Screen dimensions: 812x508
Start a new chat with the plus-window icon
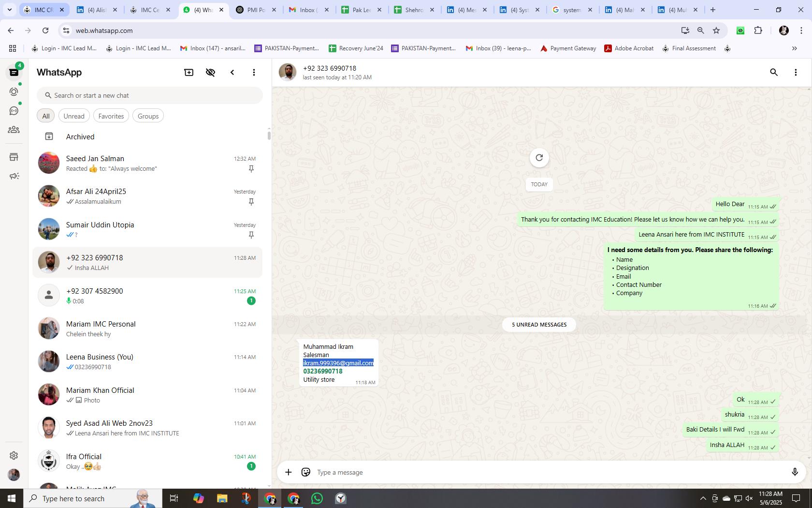point(189,72)
